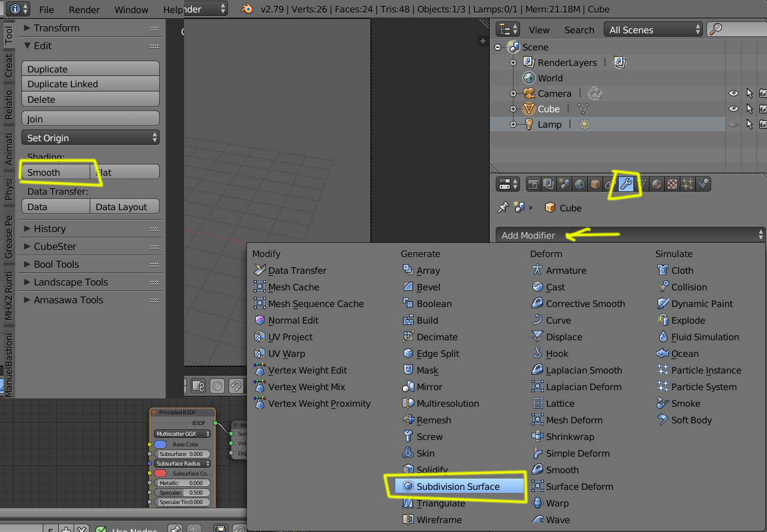Expand the Cube item in outliner
The image size is (767, 532).
coord(513,109)
